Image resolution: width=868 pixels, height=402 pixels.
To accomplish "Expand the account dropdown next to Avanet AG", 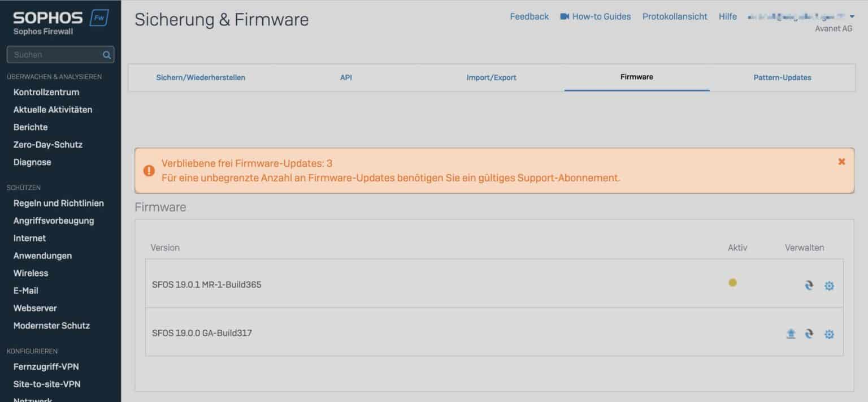I will pyautogui.click(x=854, y=16).
